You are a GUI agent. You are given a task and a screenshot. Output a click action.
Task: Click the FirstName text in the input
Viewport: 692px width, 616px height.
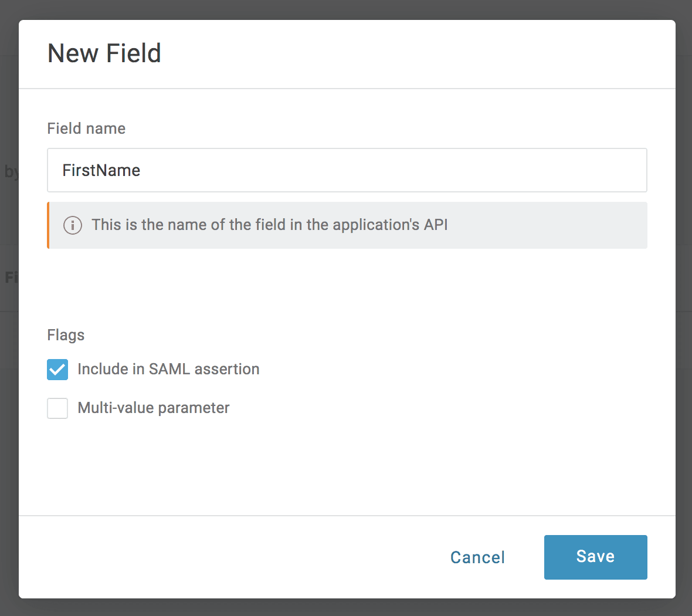click(101, 171)
